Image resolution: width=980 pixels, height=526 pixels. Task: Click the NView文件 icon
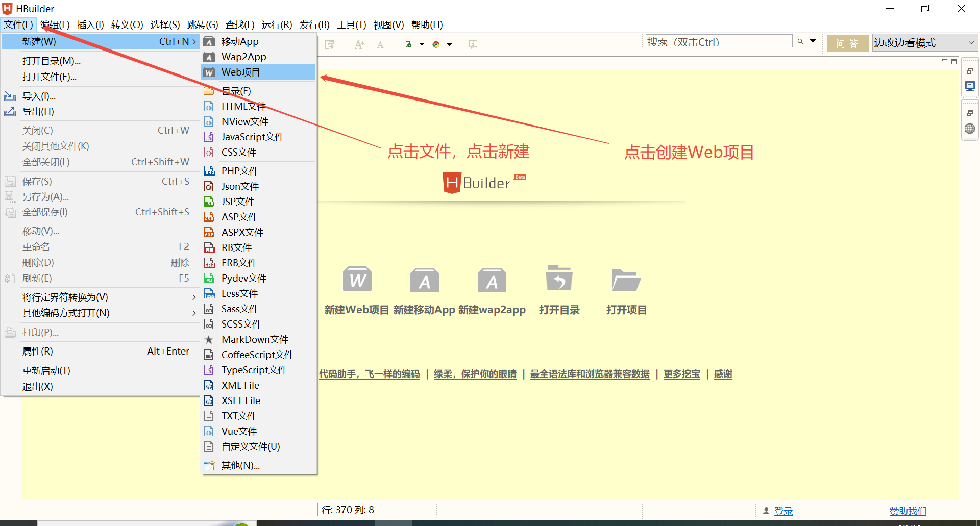click(x=209, y=121)
